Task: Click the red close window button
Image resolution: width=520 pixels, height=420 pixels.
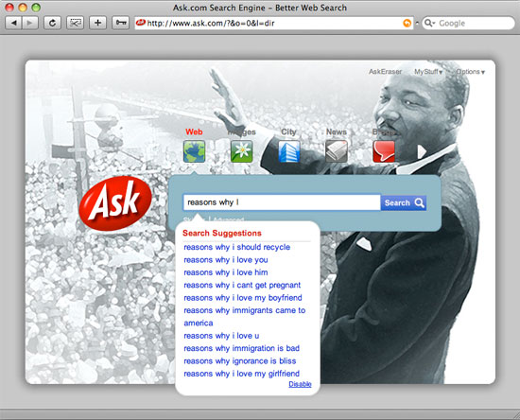Action: pyautogui.click(x=9, y=8)
